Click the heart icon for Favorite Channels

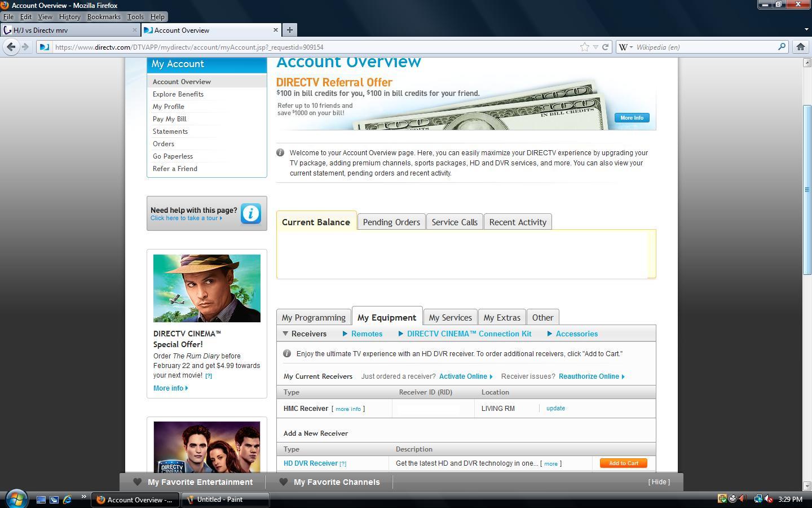(x=284, y=482)
